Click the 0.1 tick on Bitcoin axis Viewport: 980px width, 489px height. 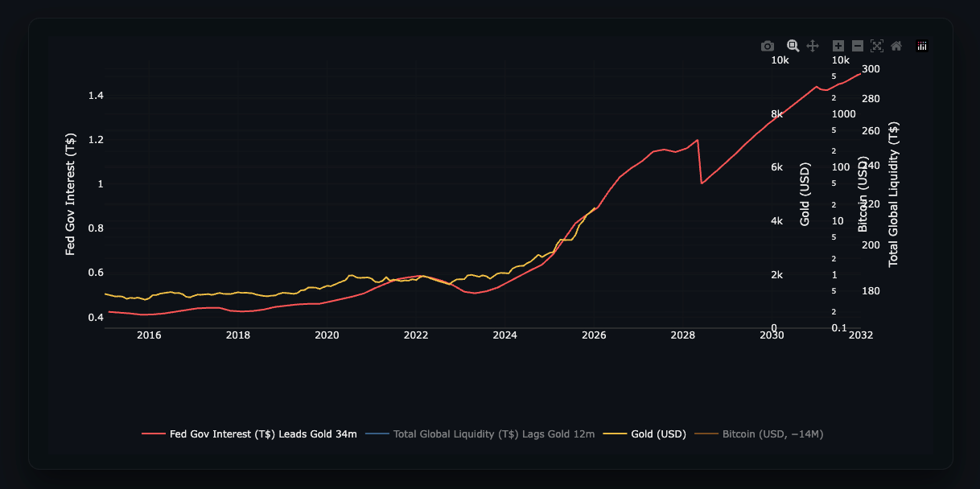coord(838,328)
